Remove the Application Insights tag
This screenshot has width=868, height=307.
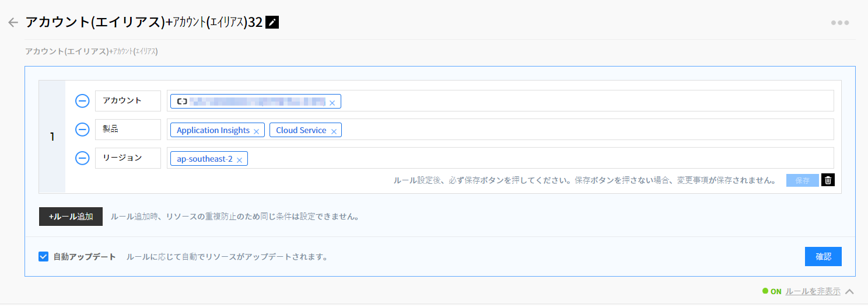pos(256,131)
